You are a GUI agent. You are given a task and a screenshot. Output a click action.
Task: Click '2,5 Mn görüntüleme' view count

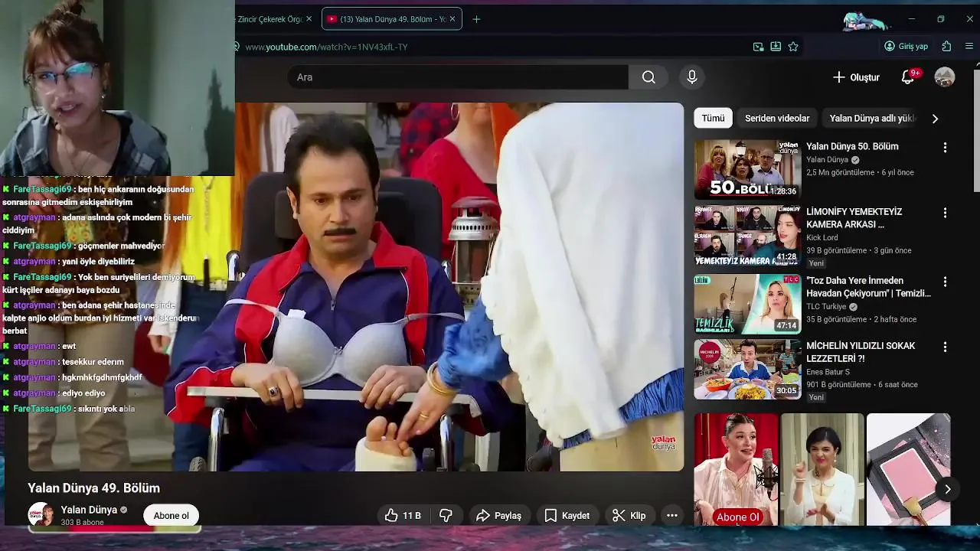pos(840,173)
